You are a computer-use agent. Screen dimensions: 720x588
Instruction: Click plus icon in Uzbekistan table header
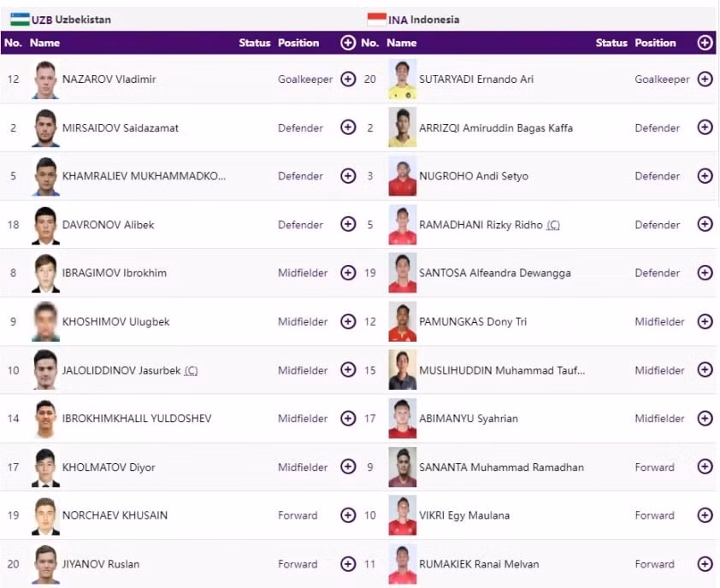(348, 43)
